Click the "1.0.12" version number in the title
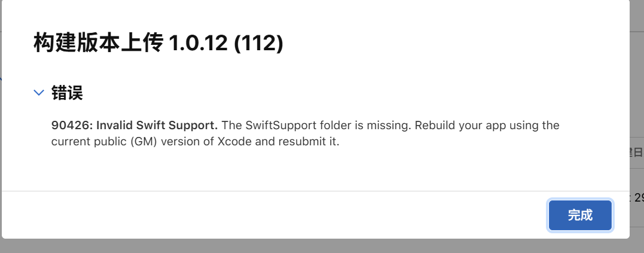This screenshot has width=644, height=253. pos(196,43)
